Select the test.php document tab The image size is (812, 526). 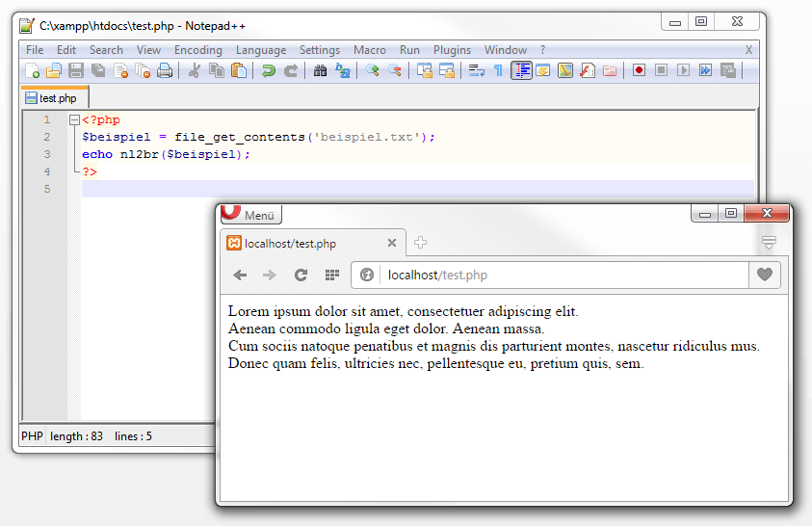[x=54, y=98]
